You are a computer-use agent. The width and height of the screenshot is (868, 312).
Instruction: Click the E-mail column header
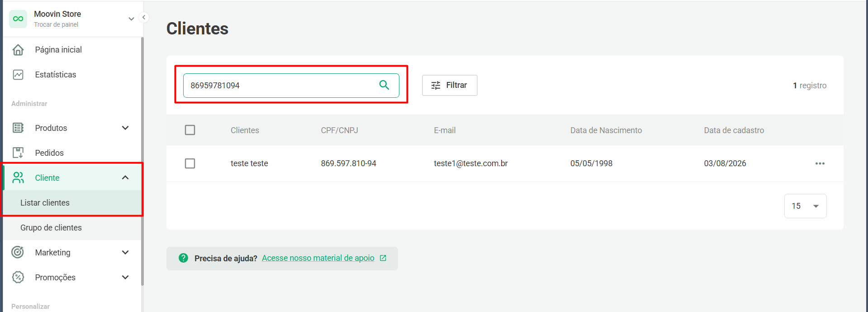pyautogui.click(x=445, y=130)
